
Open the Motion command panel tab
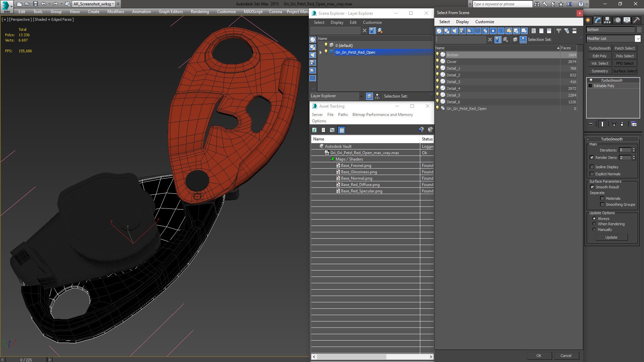617,20
